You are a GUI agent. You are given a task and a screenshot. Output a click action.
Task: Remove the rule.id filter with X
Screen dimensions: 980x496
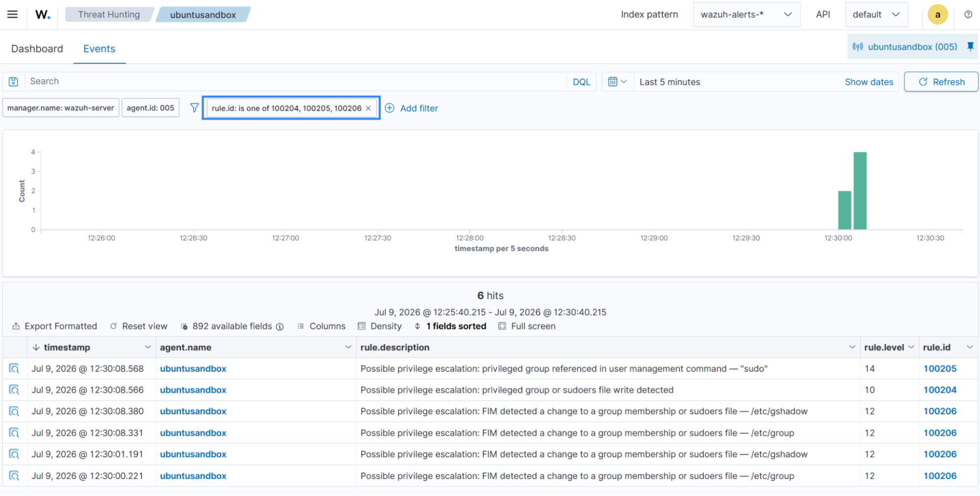368,108
